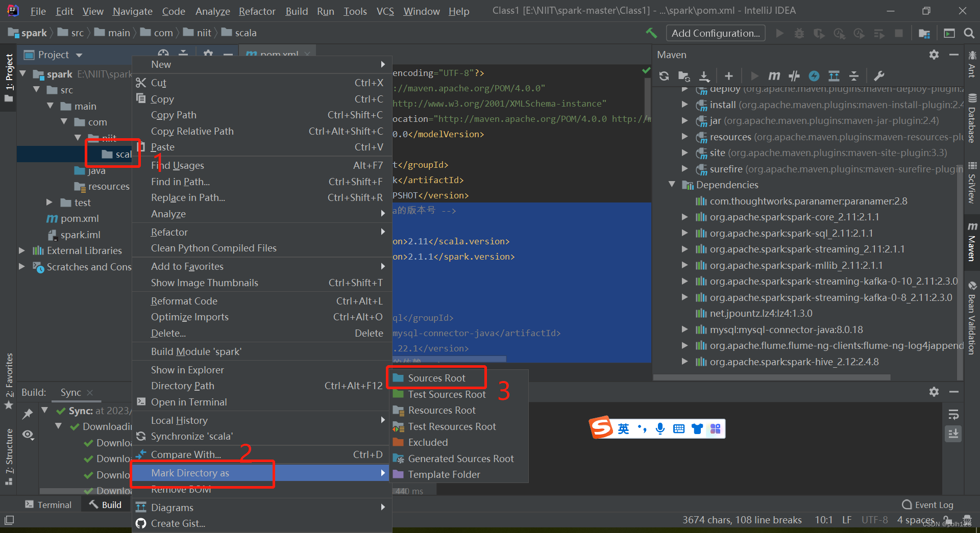The width and height of the screenshot is (980, 533).
Task: Click the Add Configuration... button
Action: click(716, 33)
